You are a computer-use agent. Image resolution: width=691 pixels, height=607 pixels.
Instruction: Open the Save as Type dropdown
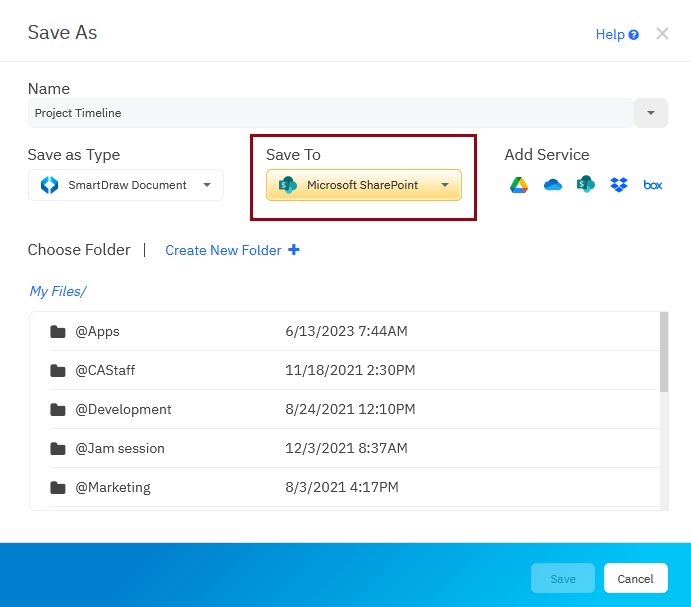(x=126, y=185)
